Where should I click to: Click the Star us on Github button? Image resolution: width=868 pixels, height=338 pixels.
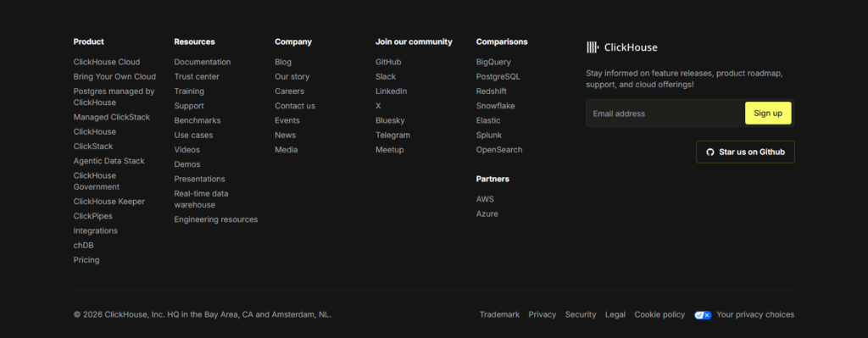[x=745, y=152]
